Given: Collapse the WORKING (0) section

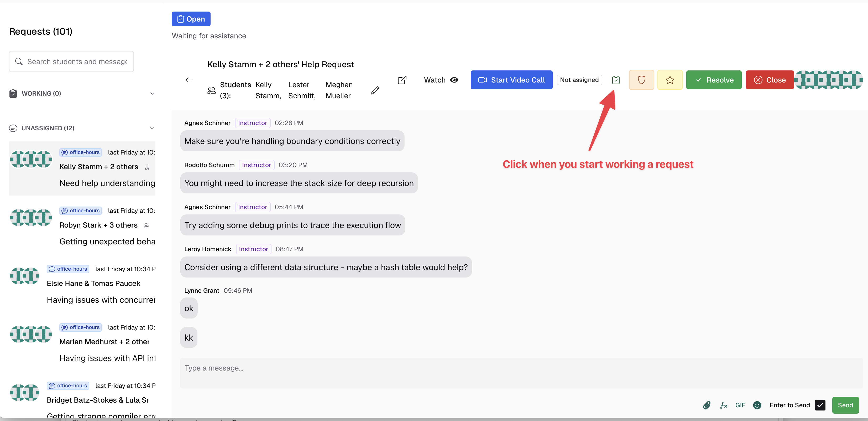Looking at the screenshot, I should (152, 94).
